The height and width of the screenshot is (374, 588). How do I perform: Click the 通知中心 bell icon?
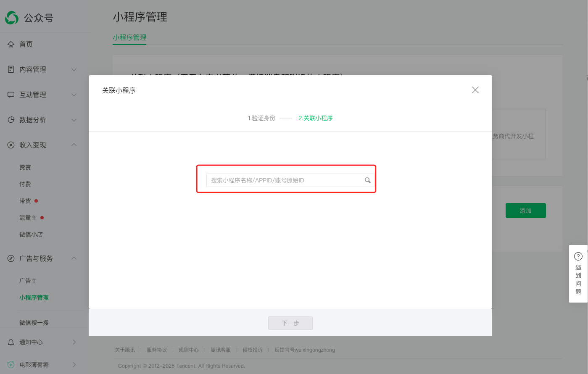11,342
